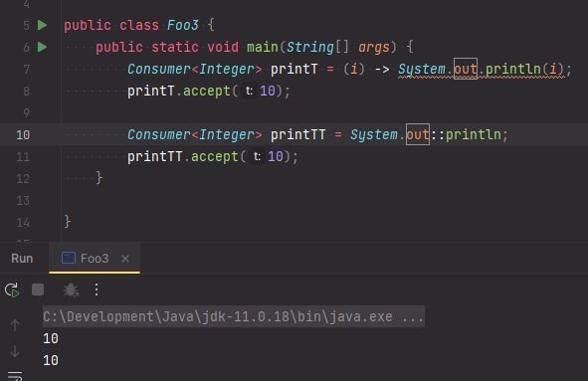588x381 pixels.
Task: Click 'args' parameter name on line 6
Action: point(374,47)
